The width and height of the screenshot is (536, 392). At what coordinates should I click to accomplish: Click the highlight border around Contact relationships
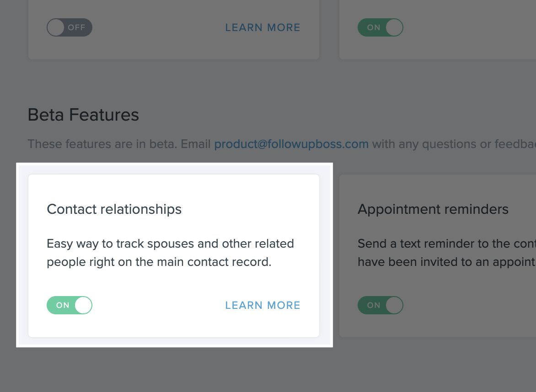22,256
